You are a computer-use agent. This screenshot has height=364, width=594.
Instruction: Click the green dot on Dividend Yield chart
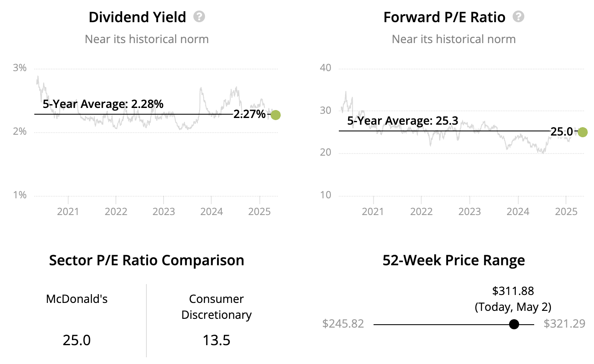275,115
